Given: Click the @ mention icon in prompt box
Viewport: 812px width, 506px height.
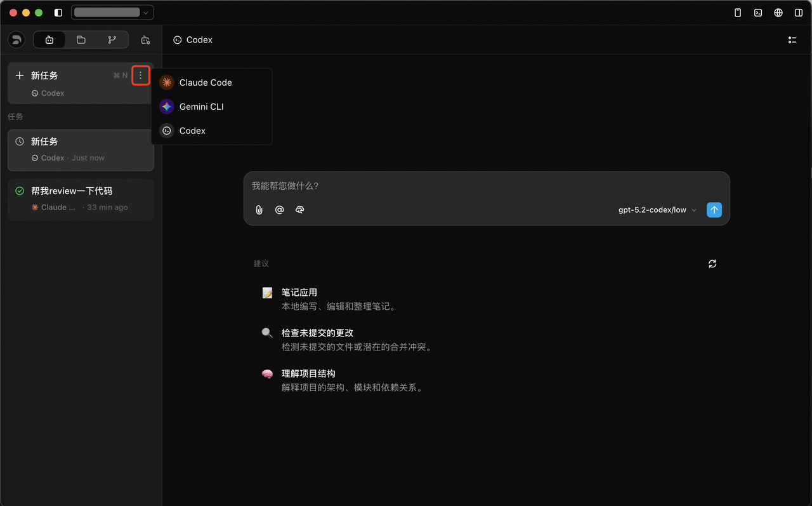Looking at the screenshot, I should click(x=279, y=210).
